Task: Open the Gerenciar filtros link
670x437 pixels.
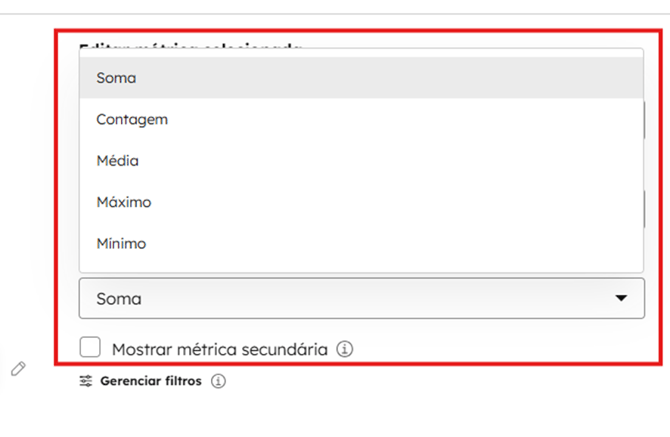Action: click(151, 381)
